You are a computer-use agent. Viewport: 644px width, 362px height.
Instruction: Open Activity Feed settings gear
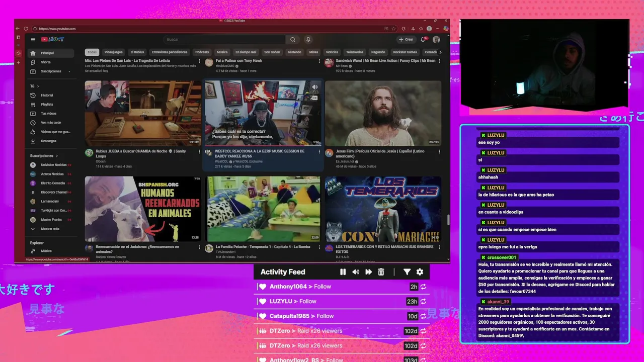[x=420, y=272]
